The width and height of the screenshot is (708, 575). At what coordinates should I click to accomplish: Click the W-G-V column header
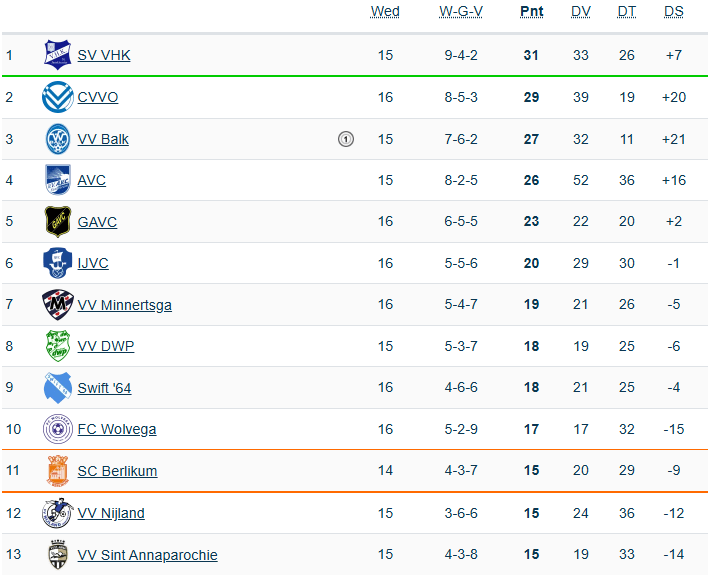pyautogui.click(x=461, y=12)
